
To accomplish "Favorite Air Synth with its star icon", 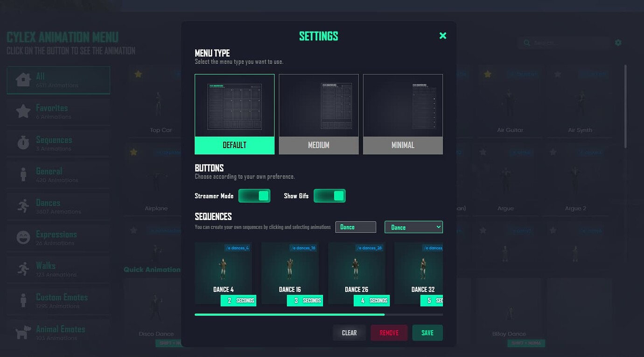I will coord(558,74).
